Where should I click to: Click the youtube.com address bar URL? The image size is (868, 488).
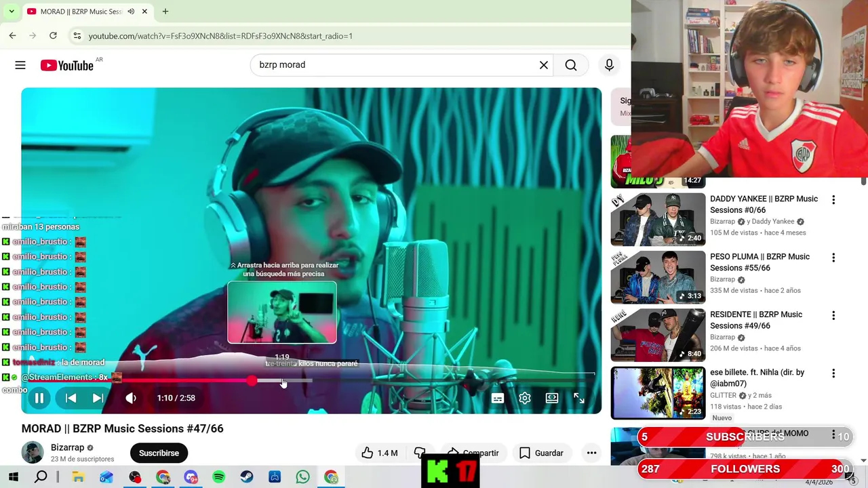(220, 36)
